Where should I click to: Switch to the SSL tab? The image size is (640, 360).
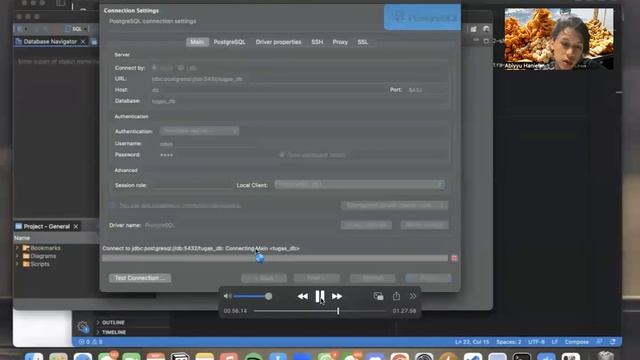click(x=362, y=42)
